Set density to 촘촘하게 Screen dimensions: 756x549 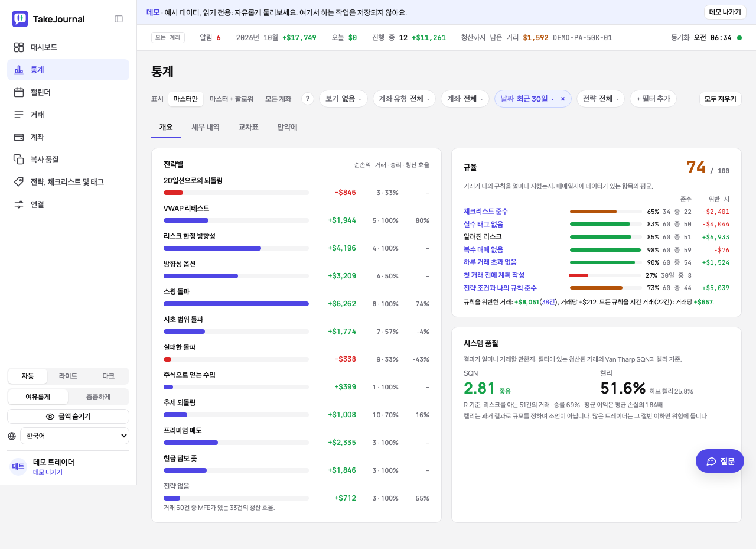click(x=98, y=397)
